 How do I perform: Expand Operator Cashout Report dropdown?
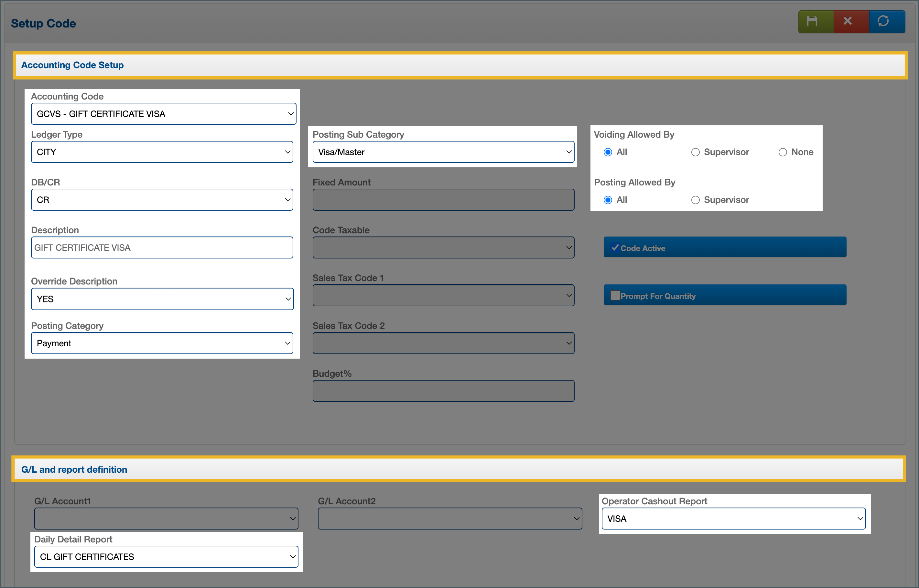tap(733, 519)
